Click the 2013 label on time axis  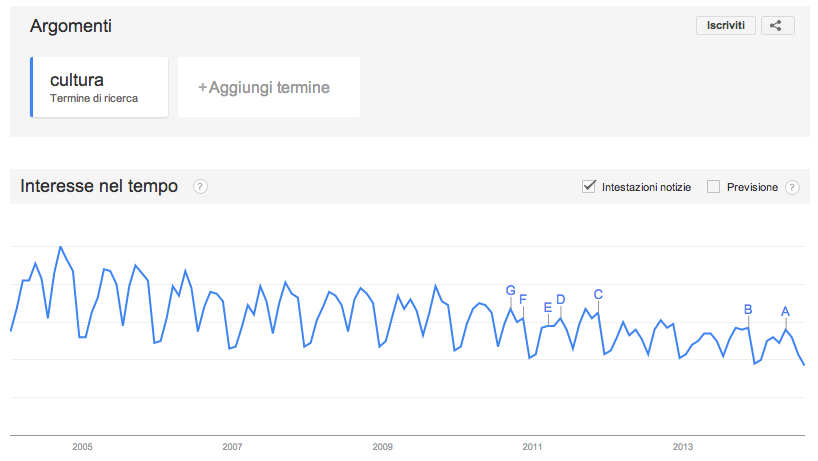[682, 447]
